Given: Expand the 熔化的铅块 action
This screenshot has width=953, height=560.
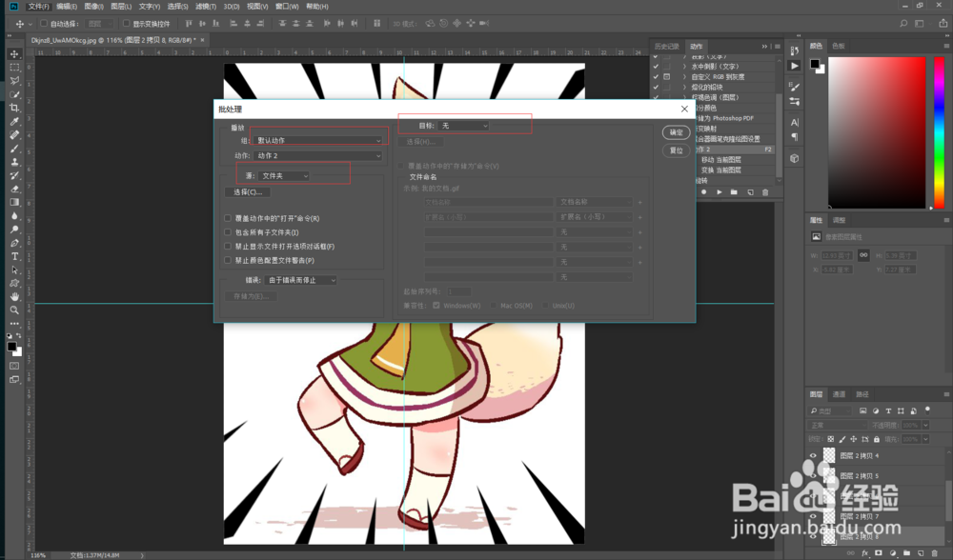Looking at the screenshot, I should [x=685, y=87].
